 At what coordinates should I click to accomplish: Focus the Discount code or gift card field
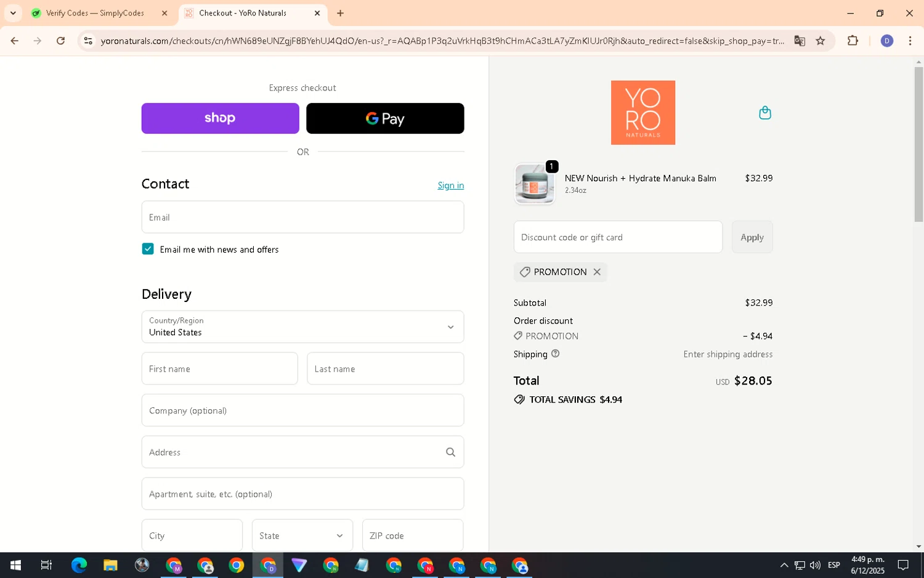point(618,237)
